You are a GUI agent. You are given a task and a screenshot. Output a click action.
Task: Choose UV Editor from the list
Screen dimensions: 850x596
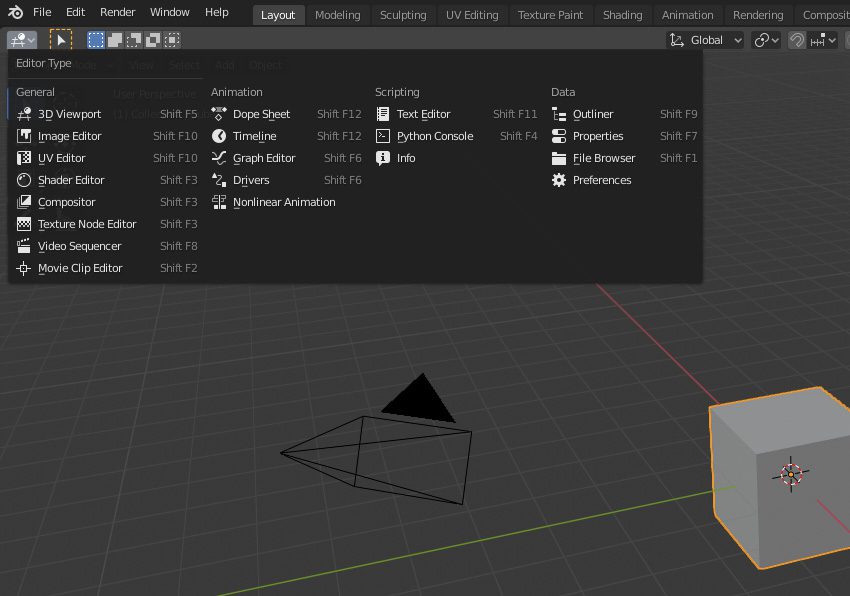point(107,158)
